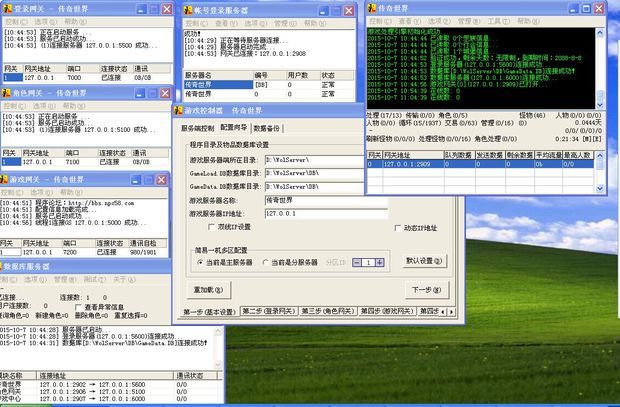Image resolution: width=620 pixels, height=407 pixels.
Task: Switch to the 服务端控制 tab
Action: (197, 128)
